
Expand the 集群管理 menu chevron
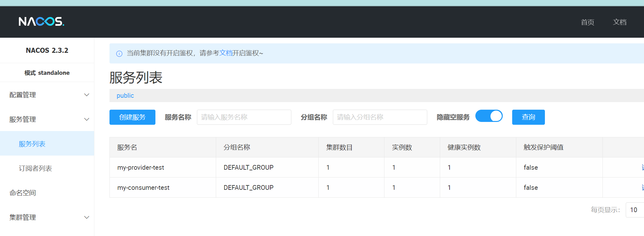tap(87, 217)
